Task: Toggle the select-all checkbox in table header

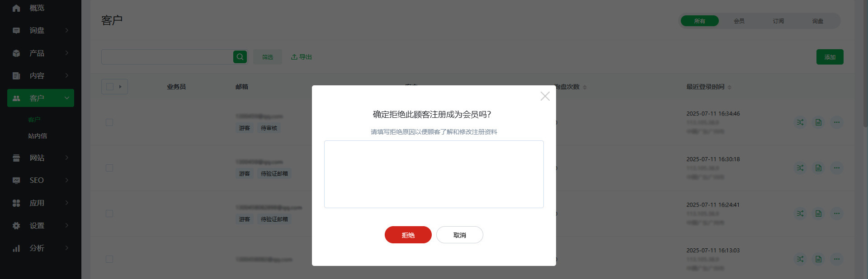Action: [110, 87]
